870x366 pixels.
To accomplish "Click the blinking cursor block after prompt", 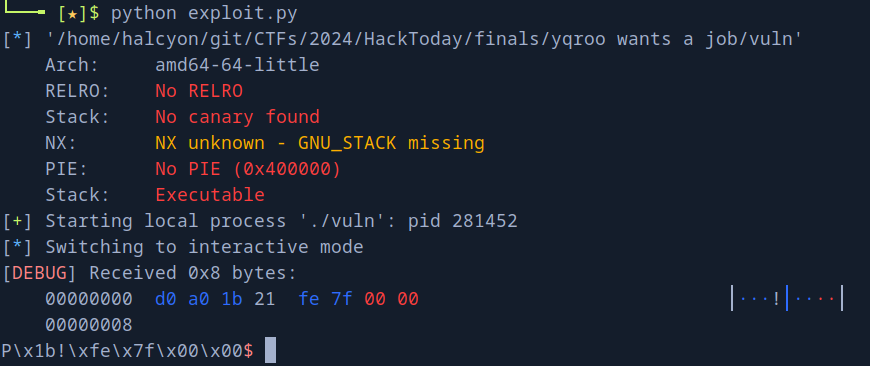I will pyautogui.click(x=270, y=350).
